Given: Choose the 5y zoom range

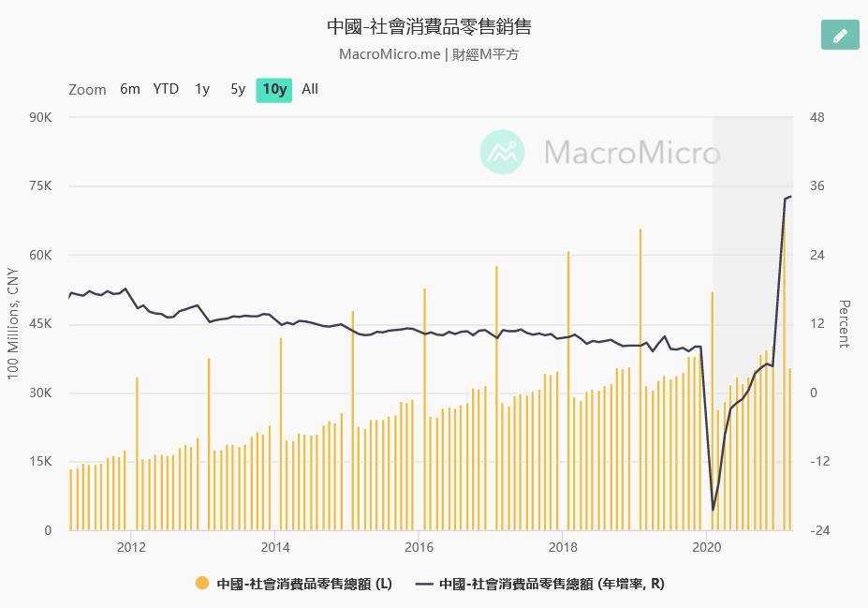Looking at the screenshot, I should (x=238, y=89).
